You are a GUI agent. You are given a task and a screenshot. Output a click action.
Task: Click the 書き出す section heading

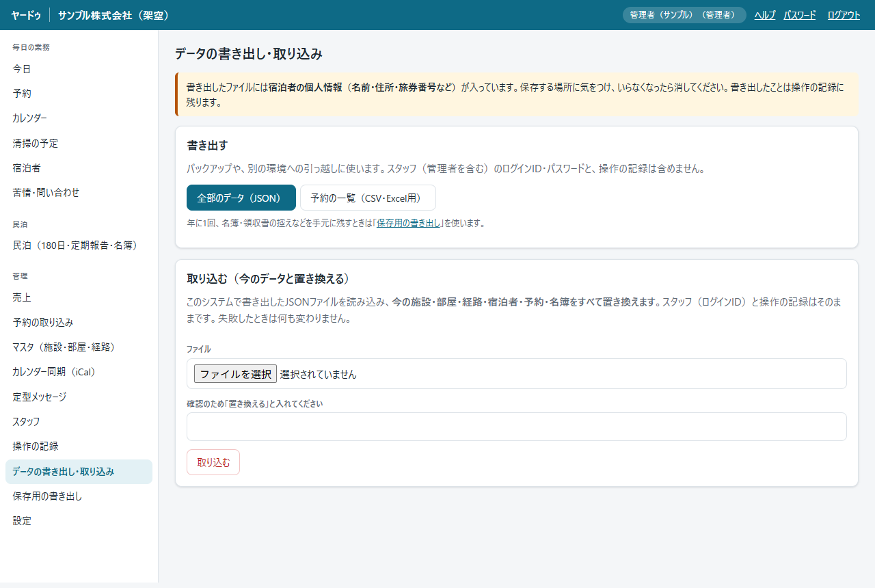207,145
